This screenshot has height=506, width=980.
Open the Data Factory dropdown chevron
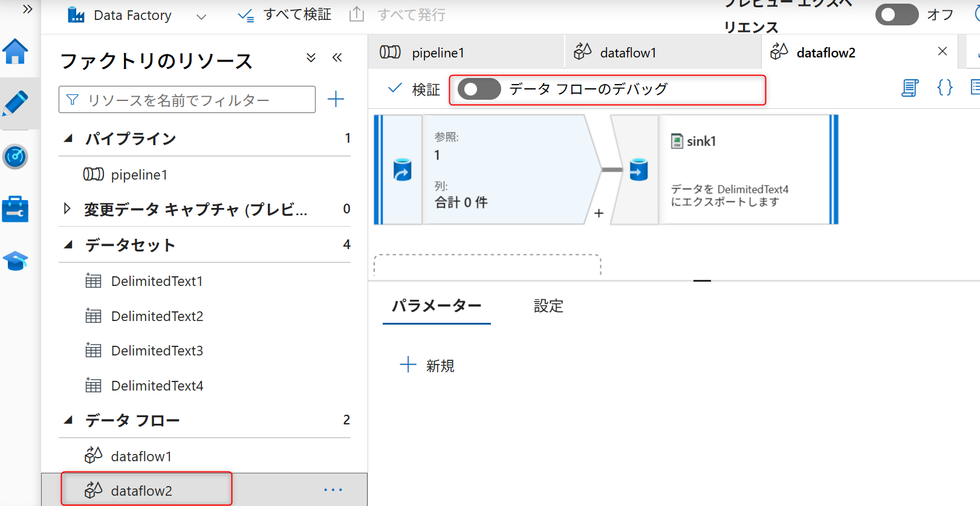pyautogui.click(x=201, y=16)
